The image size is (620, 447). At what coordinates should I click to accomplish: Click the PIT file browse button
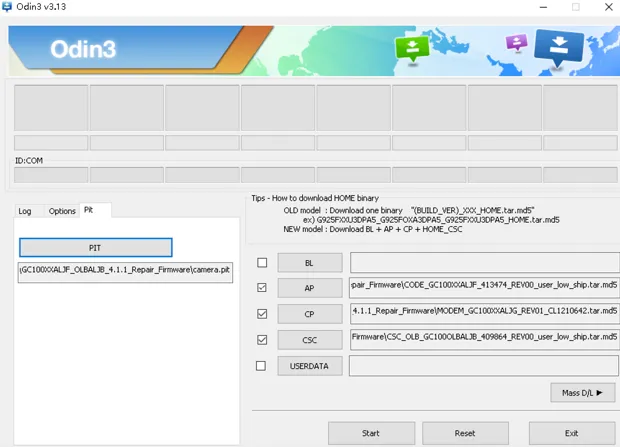tap(95, 248)
